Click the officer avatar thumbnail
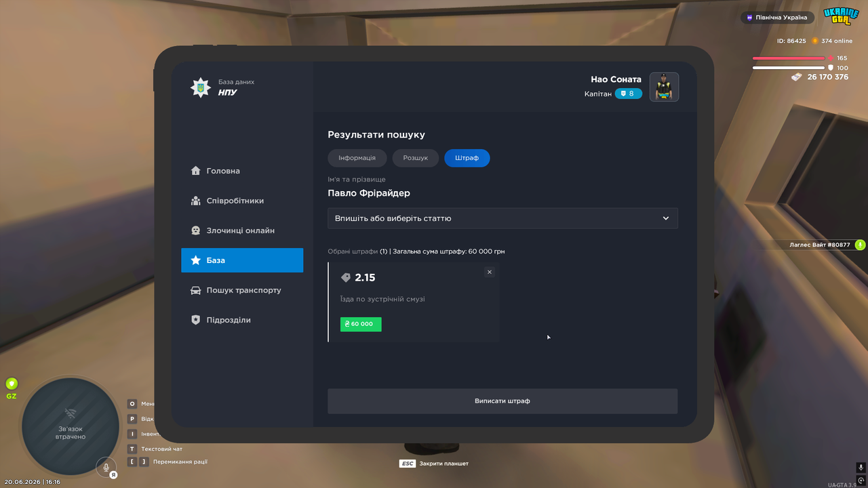 pos(664,87)
